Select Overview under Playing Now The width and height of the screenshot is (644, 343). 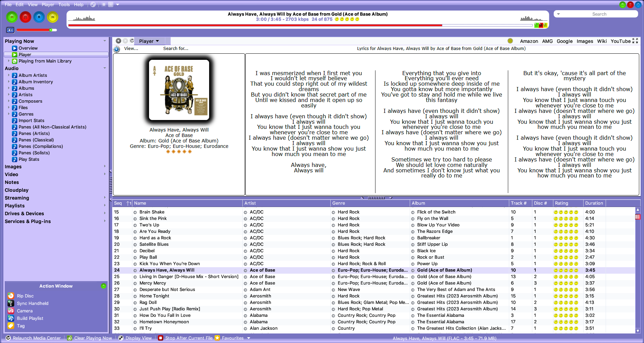point(28,48)
